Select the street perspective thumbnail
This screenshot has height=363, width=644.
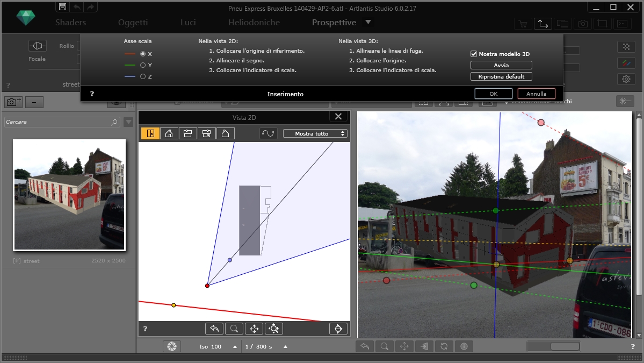click(x=69, y=195)
